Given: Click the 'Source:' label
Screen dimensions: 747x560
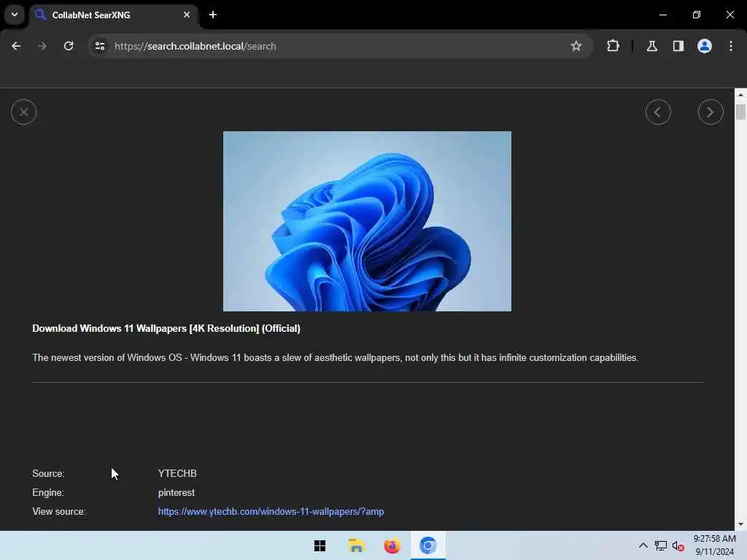Looking at the screenshot, I should 48,473.
